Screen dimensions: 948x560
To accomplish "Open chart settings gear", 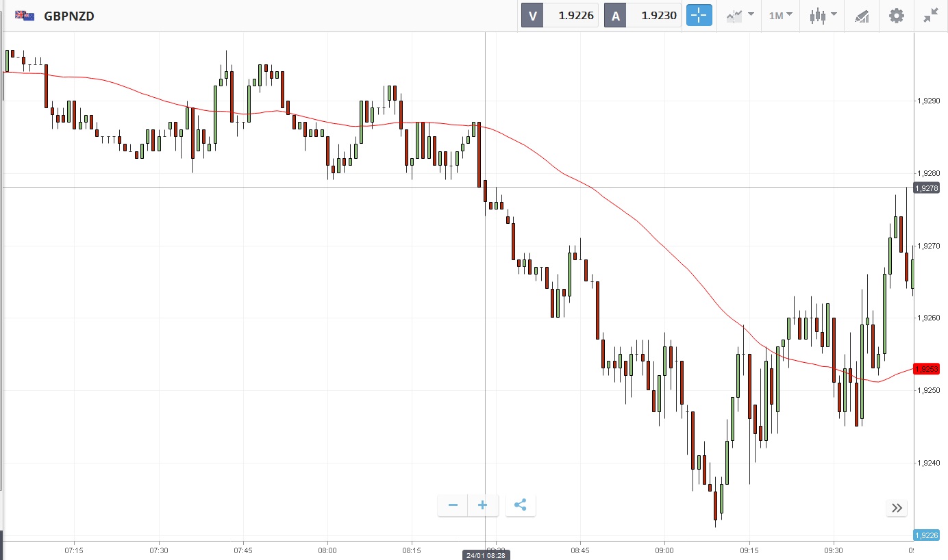I will [896, 16].
